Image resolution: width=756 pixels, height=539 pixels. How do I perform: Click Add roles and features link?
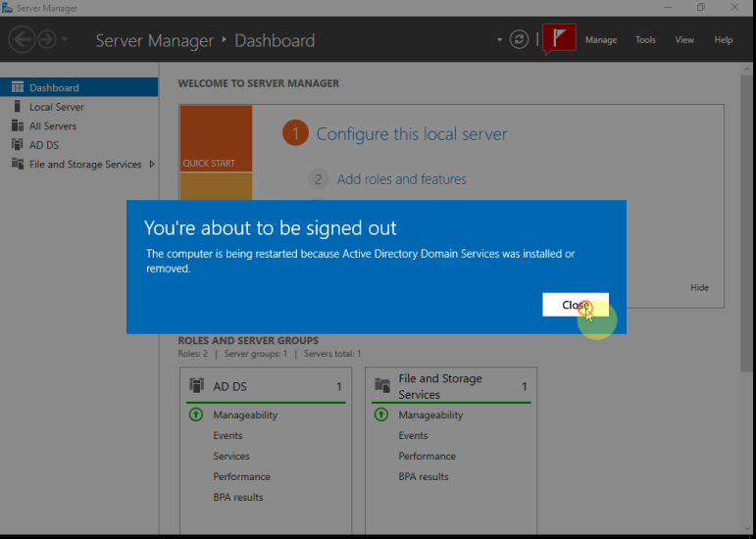[x=402, y=179]
